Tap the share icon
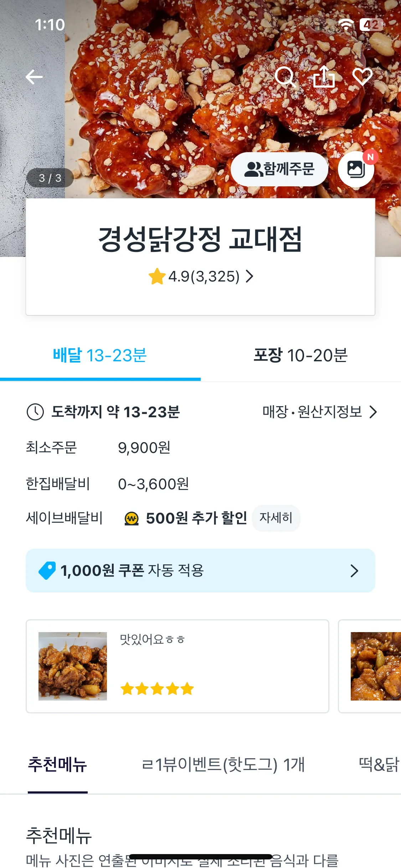Viewport: 401px width, 868px height. tap(324, 77)
